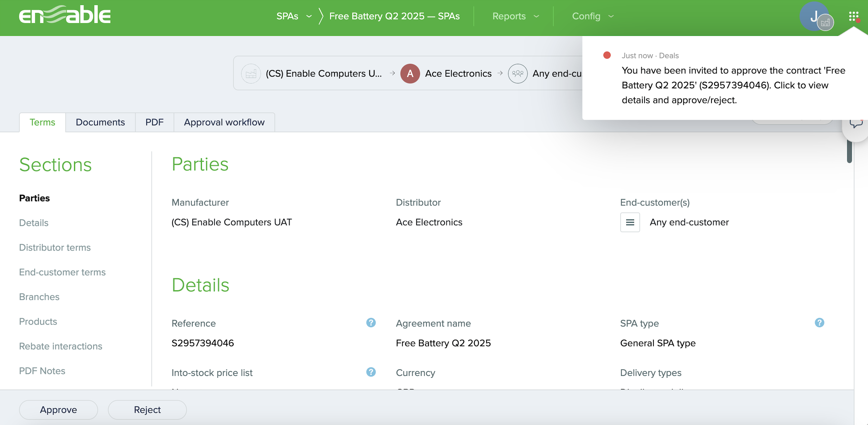Show help for Reference field
This screenshot has width=868, height=425.
pyautogui.click(x=371, y=323)
